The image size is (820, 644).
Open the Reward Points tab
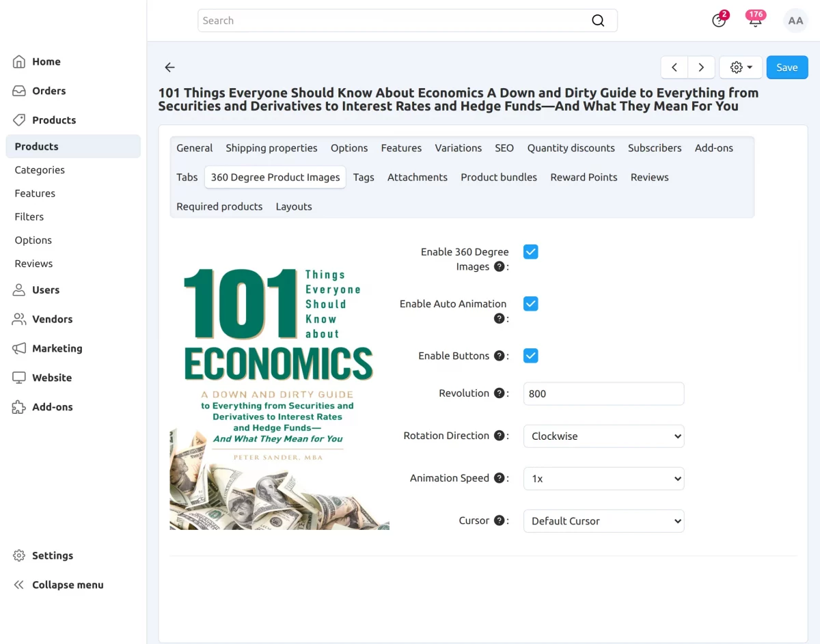tap(584, 178)
